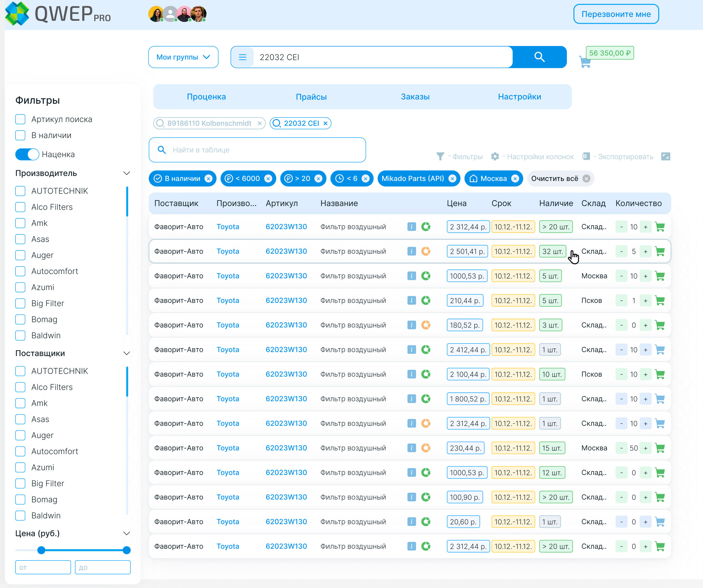The image size is (703, 588).
Task: Click the blue search magnifier button
Action: [x=539, y=57]
